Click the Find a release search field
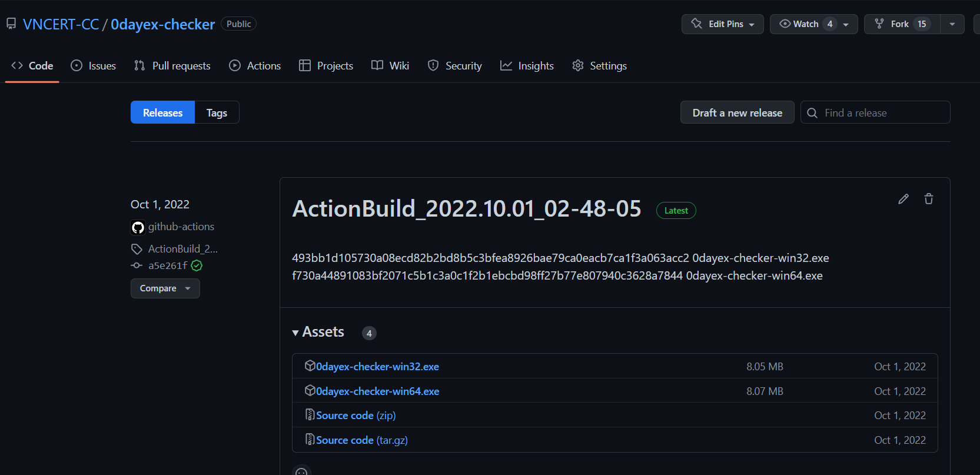Viewport: 980px width, 475px height. click(875, 112)
